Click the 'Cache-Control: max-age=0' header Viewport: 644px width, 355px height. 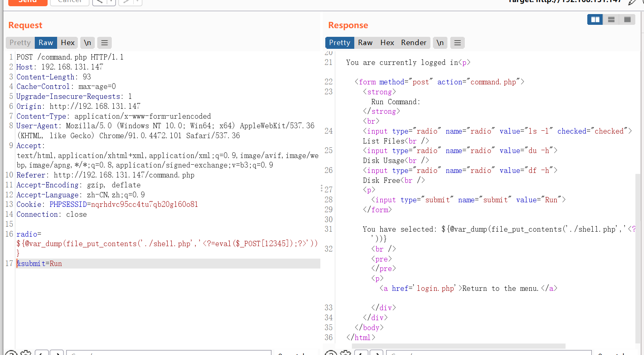pos(66,86)
